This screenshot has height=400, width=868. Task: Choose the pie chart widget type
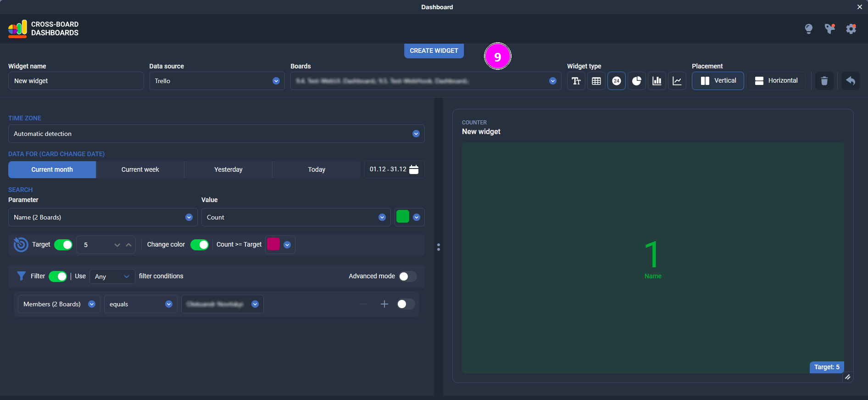(636, 81)
